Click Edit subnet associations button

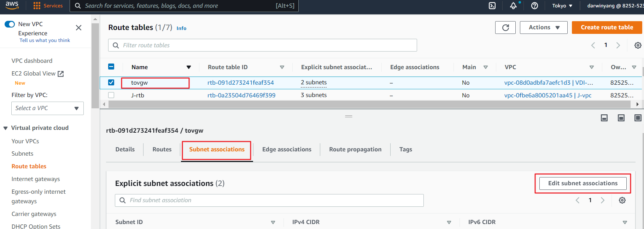pos(582,183)
